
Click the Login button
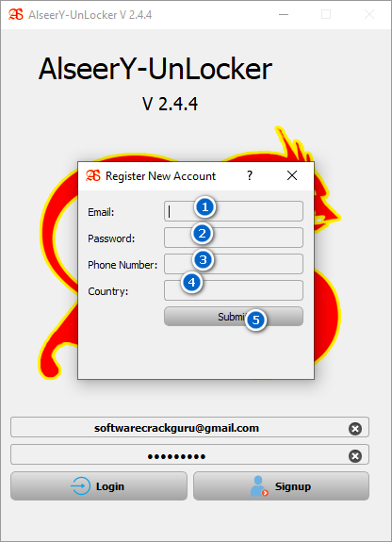[x=99, y=486]
